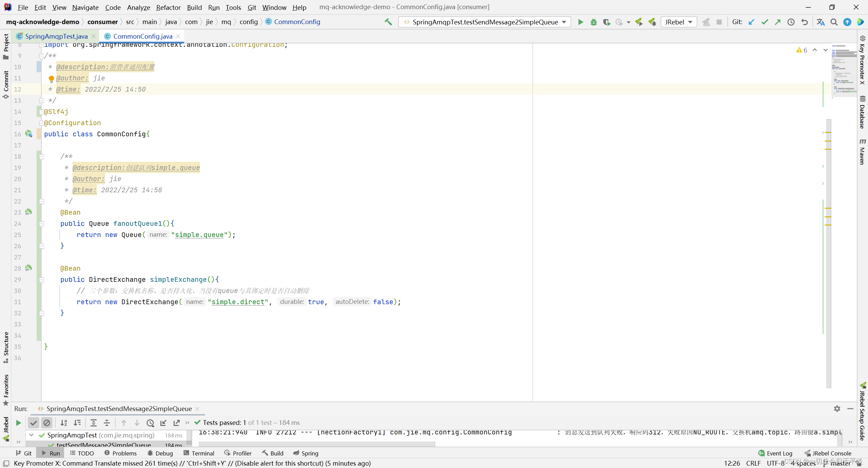Click the Git update project arrow

pos(751,22)
